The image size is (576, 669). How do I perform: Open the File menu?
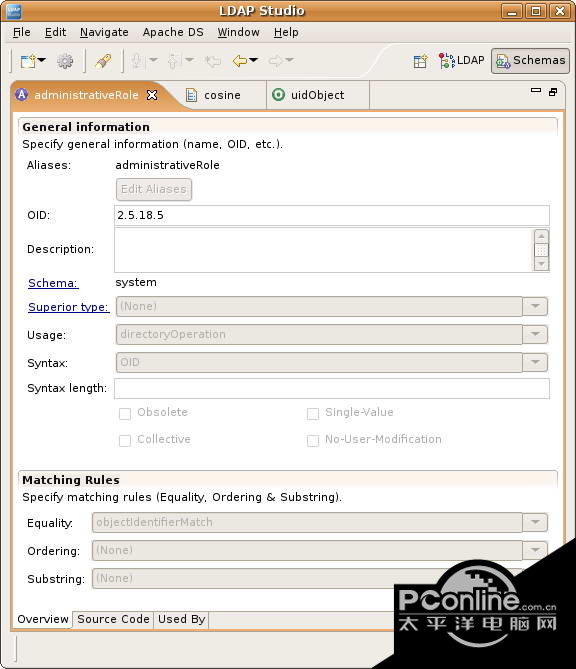pyautogui.click(x=21, y=32)
